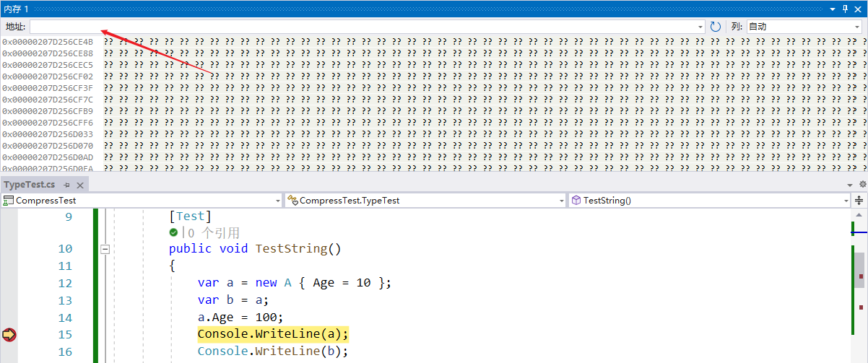Image resolution: width=868 pixels, height=363 pixels.
Task: Close the TypeTest.cs tab
Action: pos(79,185)
